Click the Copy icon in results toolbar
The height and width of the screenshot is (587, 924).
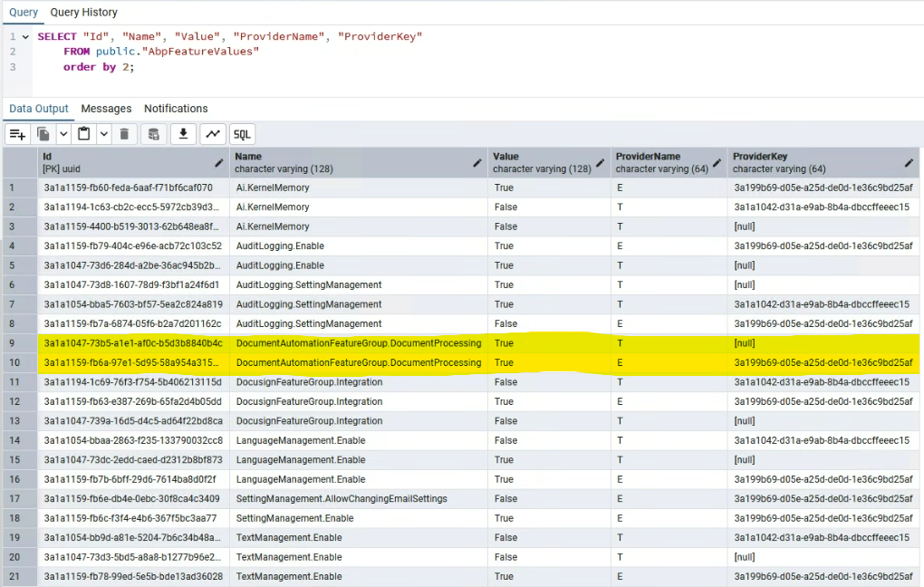click(43, 134)
